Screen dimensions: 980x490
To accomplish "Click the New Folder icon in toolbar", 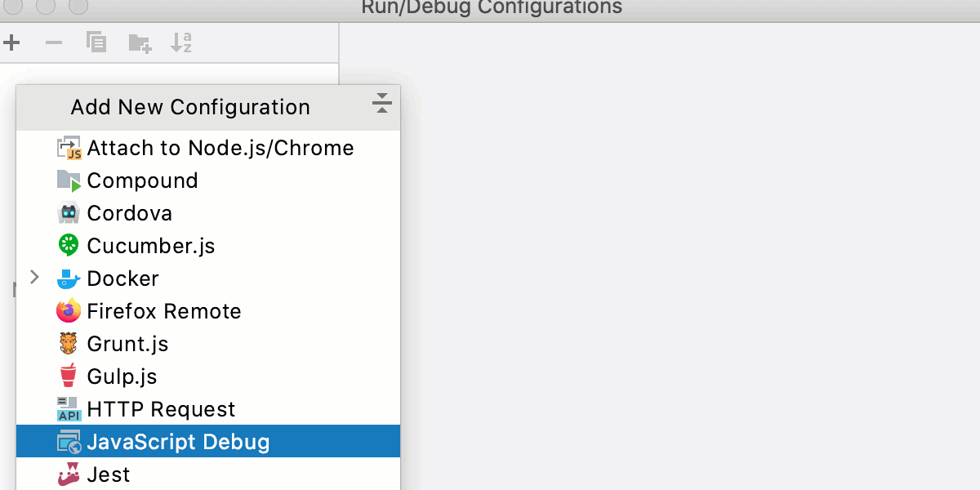I will (x=139, y=42).
